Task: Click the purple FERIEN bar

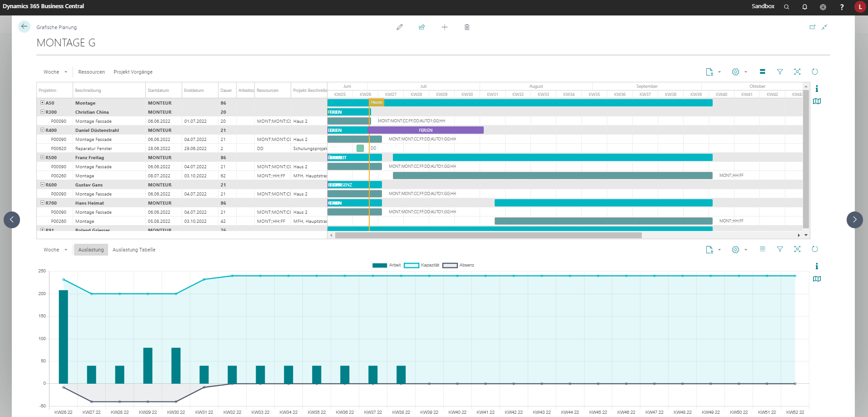Action: [426, 130]
